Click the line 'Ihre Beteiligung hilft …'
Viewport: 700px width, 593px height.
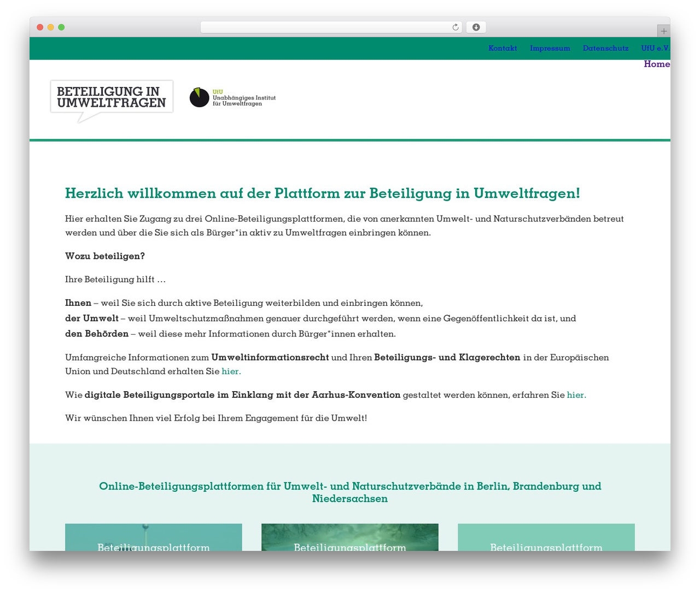pos(115,280)
